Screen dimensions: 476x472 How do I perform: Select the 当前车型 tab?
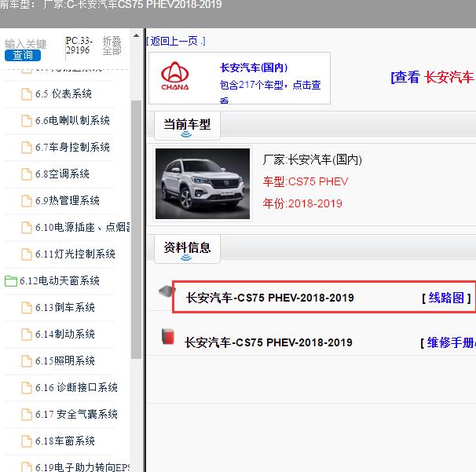tap(187, 126)
